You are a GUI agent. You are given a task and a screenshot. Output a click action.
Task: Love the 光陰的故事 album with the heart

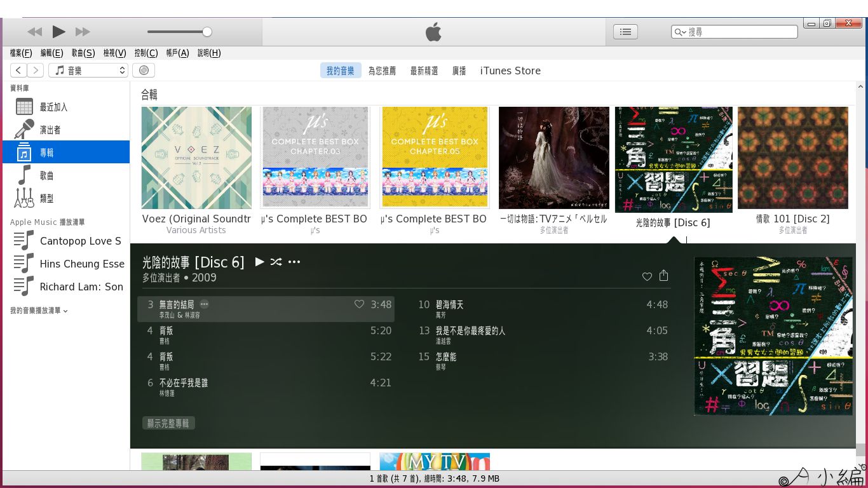(647, 276)
